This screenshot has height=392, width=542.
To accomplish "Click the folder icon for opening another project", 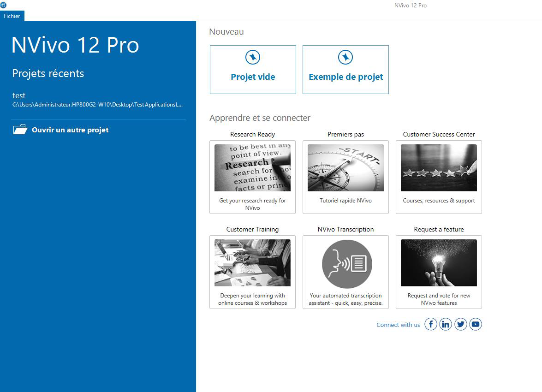I will click(x=20, y=130).
